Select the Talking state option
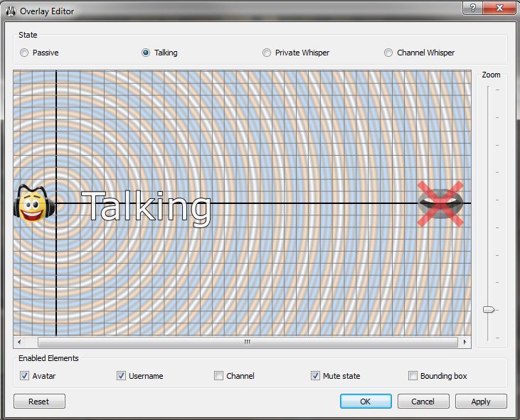Screen dimensions: 520x420 (147, 53)
